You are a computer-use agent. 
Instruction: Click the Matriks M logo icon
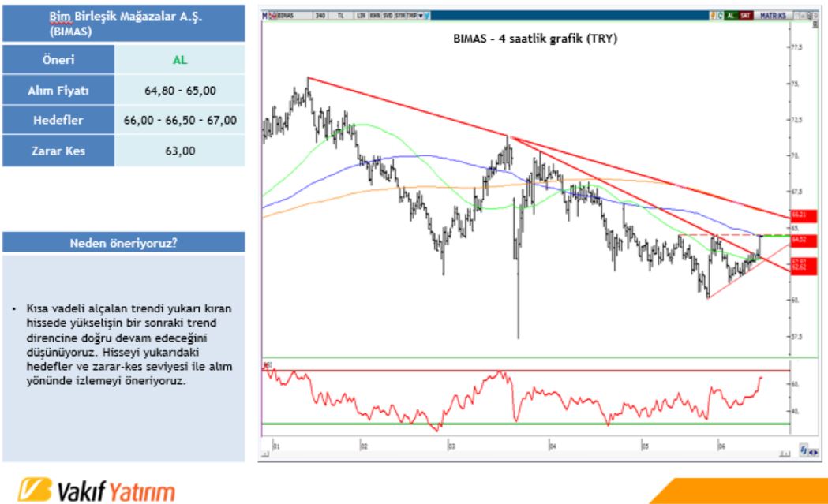264,16
